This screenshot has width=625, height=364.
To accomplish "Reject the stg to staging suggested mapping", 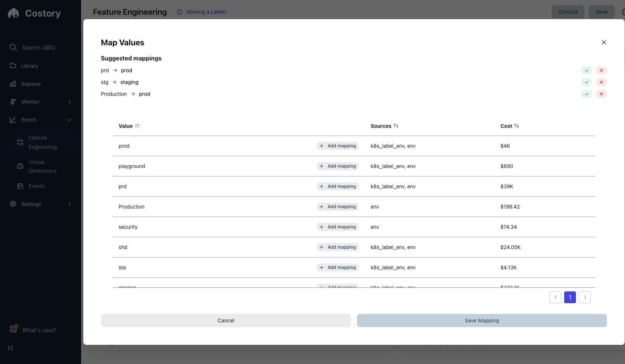I will click(x=601, y=82).
